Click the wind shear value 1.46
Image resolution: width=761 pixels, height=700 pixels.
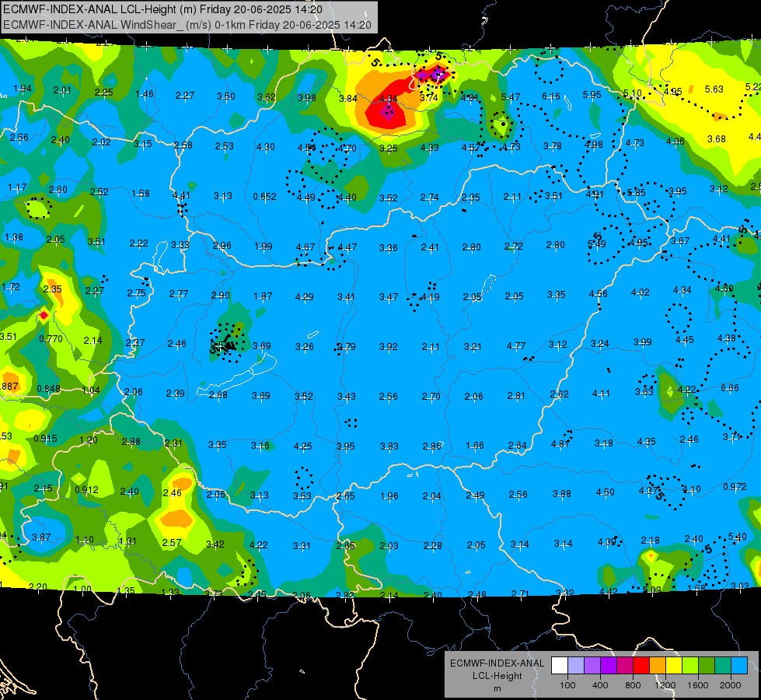pos(145,94)
